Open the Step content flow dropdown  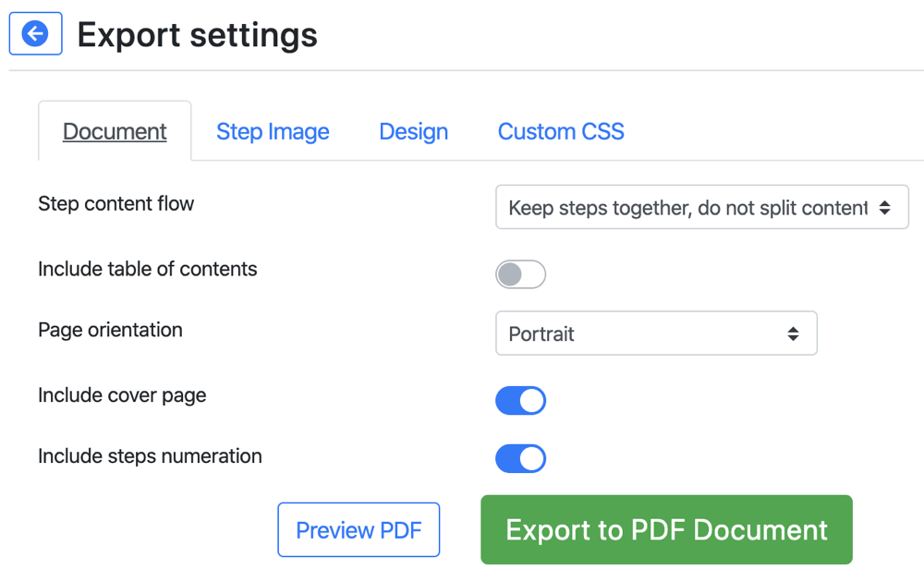tap(687, 208)
